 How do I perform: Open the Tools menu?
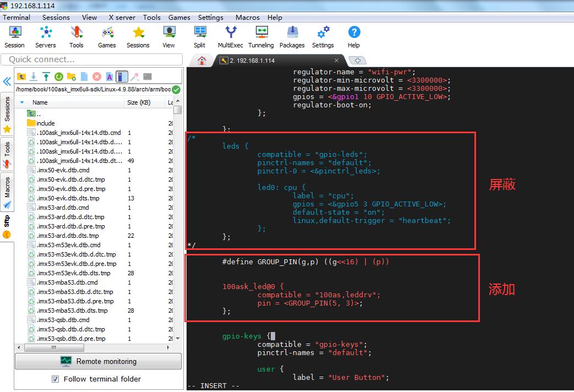pyautogui.click(x=152, y=18)
